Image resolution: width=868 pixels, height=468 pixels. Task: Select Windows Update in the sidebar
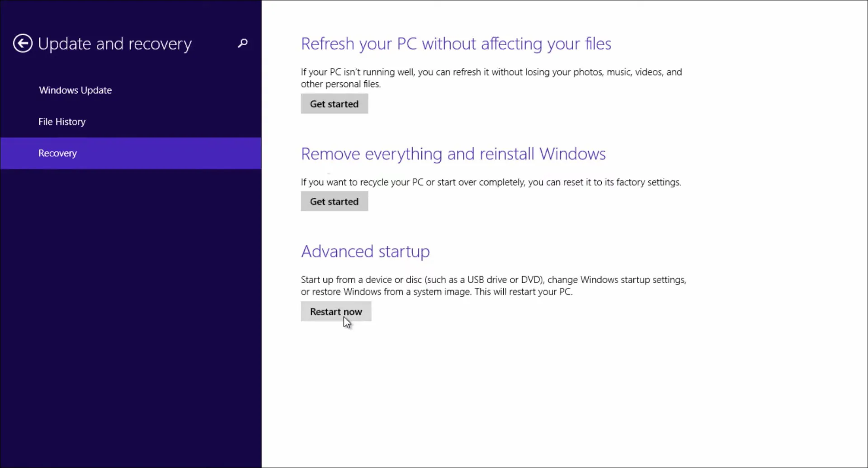[x=75, y=90]
